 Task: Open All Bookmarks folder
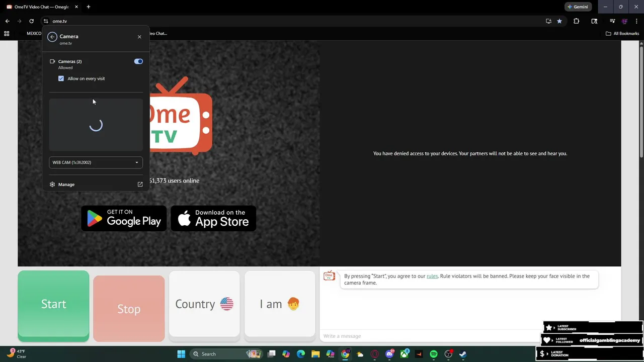point(622,34)
